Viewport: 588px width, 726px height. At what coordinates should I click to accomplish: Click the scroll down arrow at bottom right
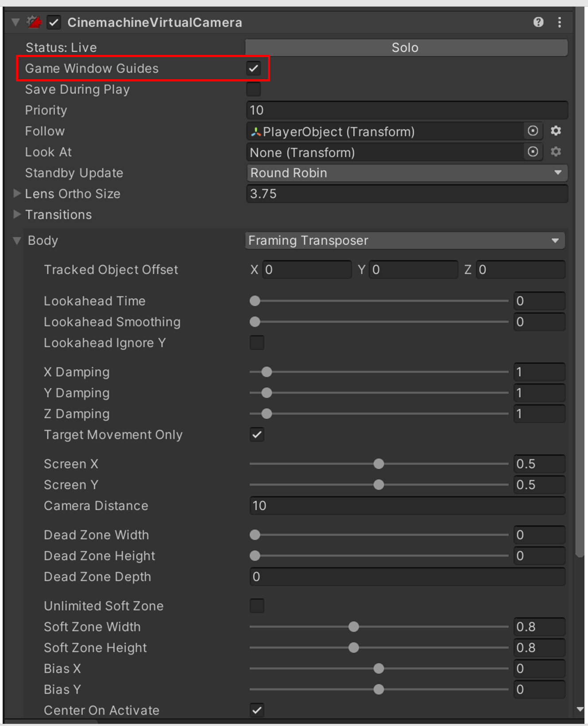(x=580, y=709)
